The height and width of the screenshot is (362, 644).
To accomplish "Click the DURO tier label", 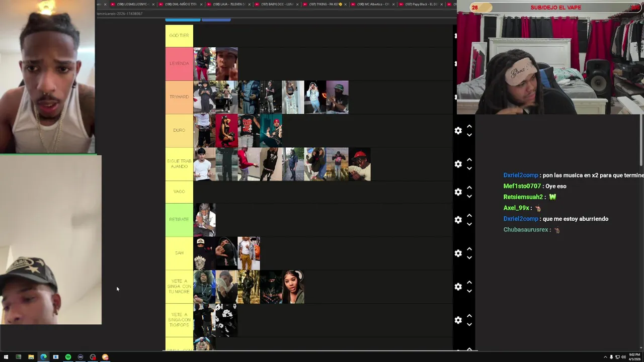I will [179, 130].
